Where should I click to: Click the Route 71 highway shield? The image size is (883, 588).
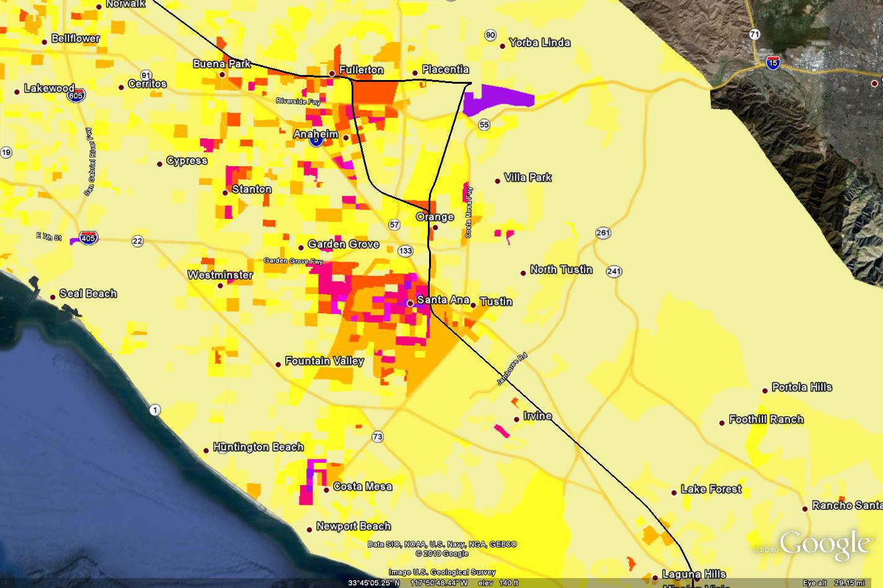click(x=755, y=34)
